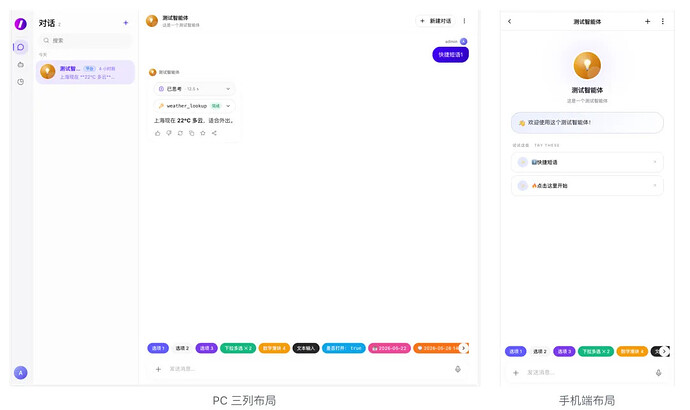Click the pink 2026-05-22 date chip
Viewport: 690px width, 410px height.
click(x=389, y=348)
